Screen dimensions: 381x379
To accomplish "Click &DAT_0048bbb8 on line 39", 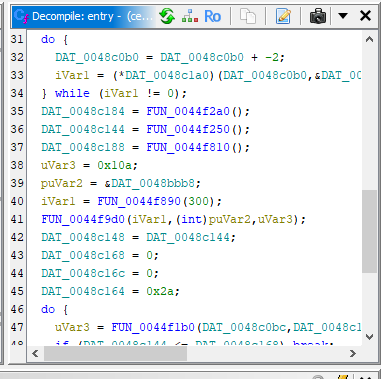I will coord(149,183).
